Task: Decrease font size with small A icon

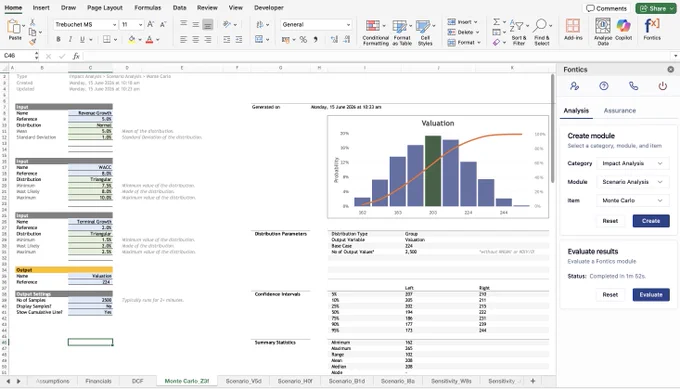Action: [x=163, y=24]
